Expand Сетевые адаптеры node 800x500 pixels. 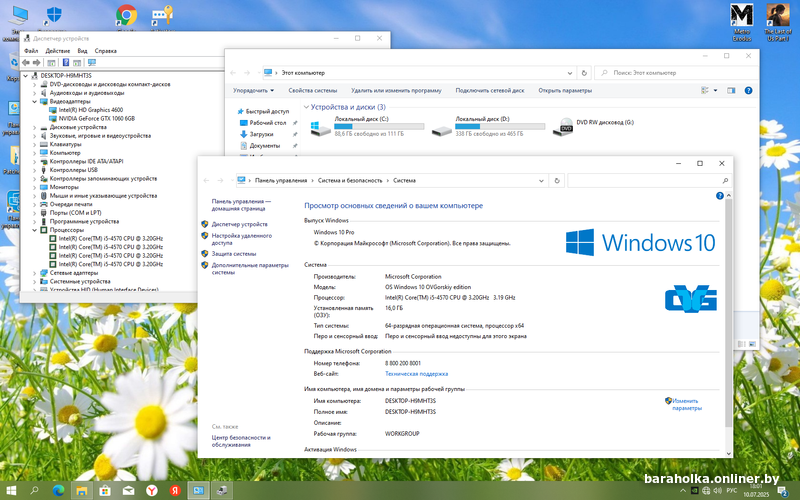click(35, 273)
